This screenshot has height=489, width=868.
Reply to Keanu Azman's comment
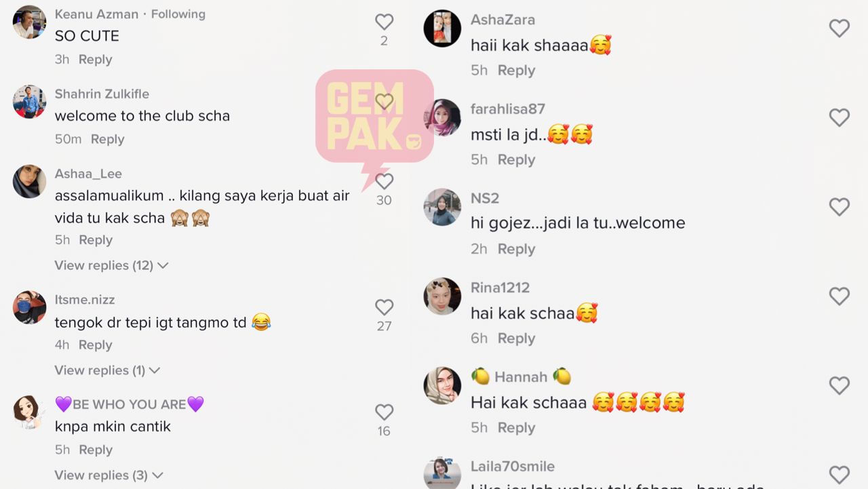(95, 60)
